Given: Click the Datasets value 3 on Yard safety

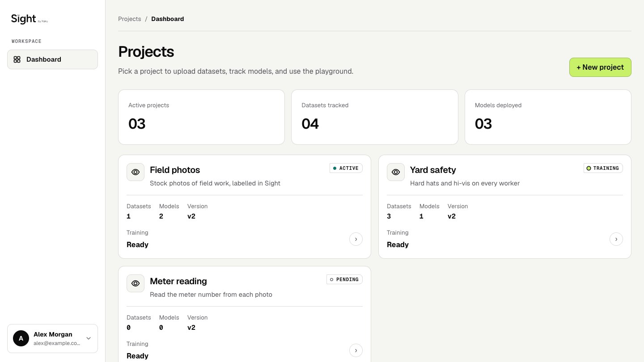Looking at the screenshot, I should [389, 216].
